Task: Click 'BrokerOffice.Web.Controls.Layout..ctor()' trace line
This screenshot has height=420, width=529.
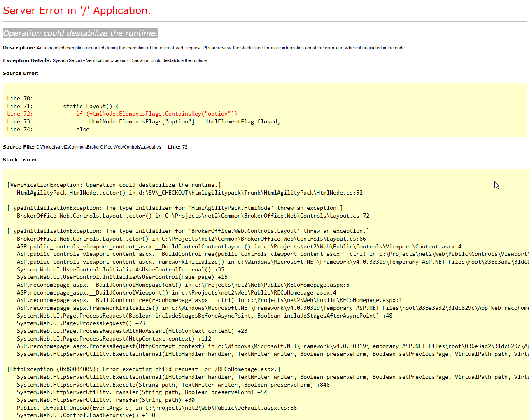Action: 191,239
